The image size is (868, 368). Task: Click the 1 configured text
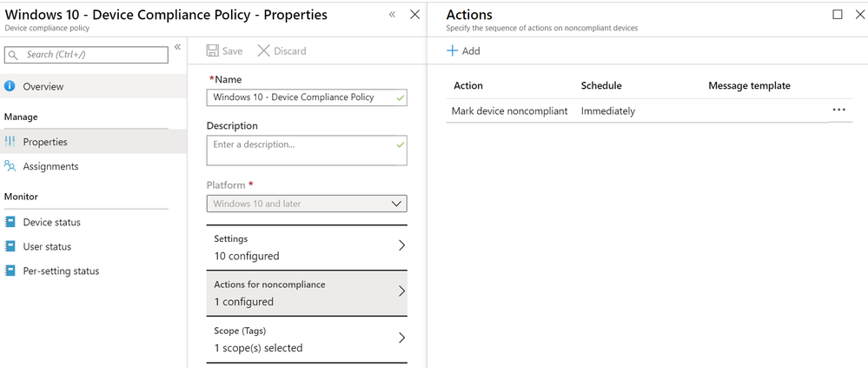pyautogui.click(x=243, y=302)
